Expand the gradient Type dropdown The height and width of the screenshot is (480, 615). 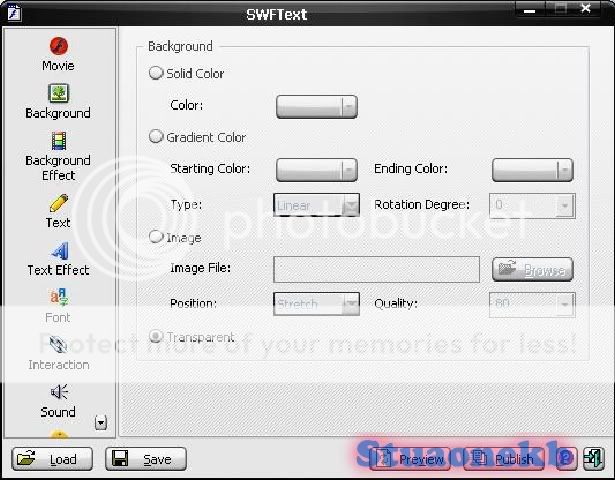point(351,205)
